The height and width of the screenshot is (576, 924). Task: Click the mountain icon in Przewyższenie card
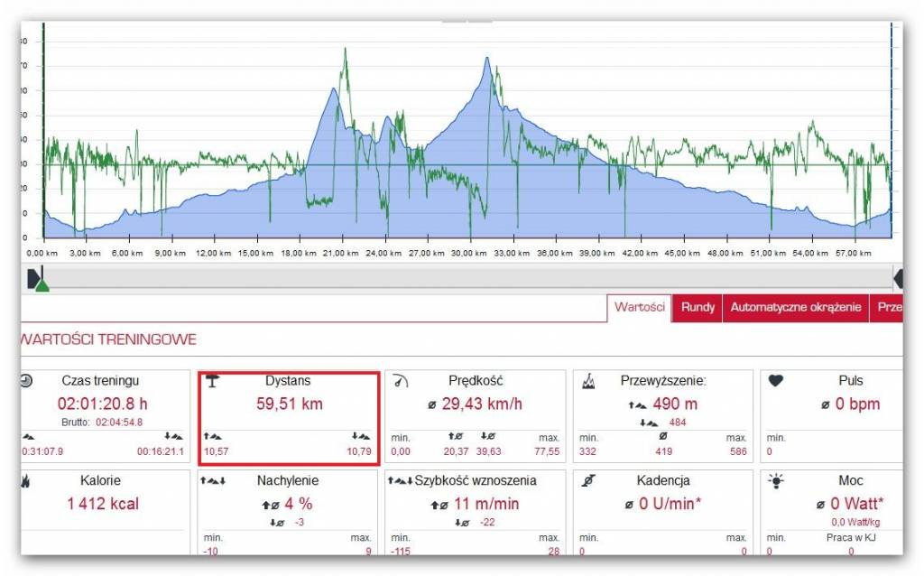(588, 382)
